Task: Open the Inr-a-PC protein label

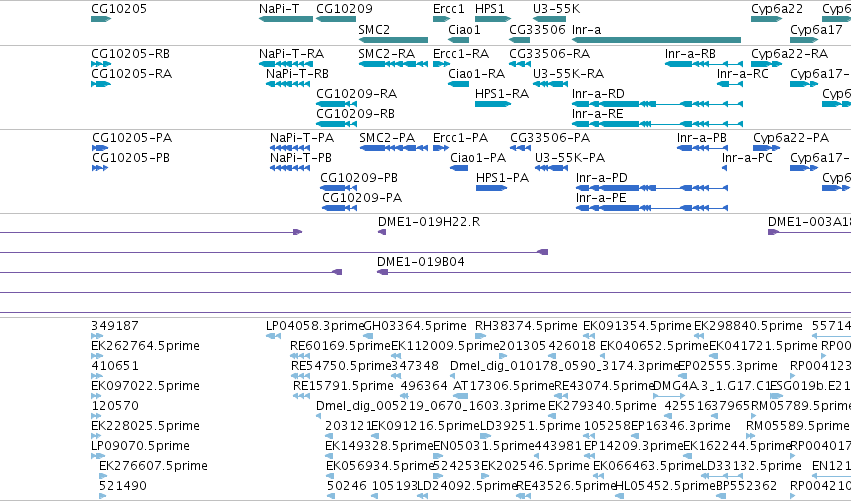Action: click(x=747, y=158)
